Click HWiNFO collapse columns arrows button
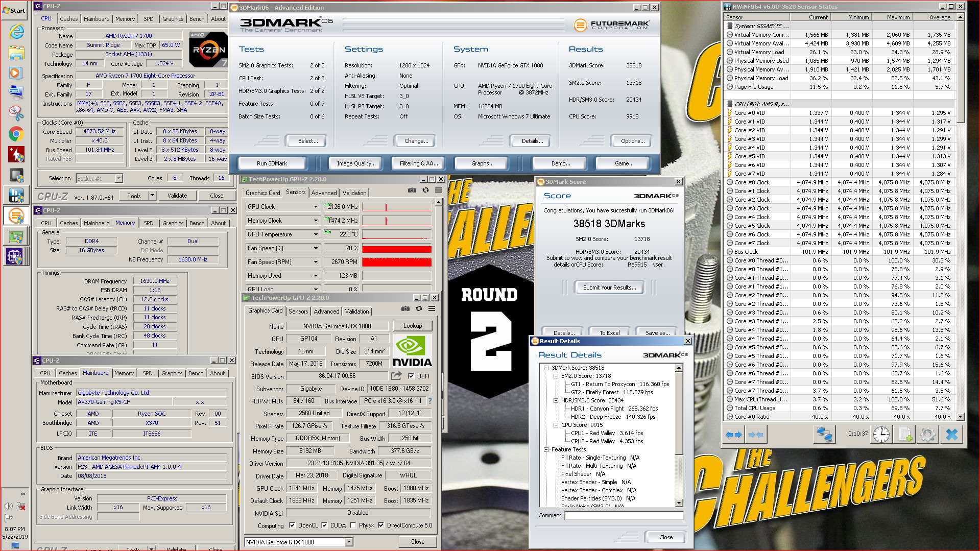The height and width of the screenshot is (551, 980). click(755, 435)
